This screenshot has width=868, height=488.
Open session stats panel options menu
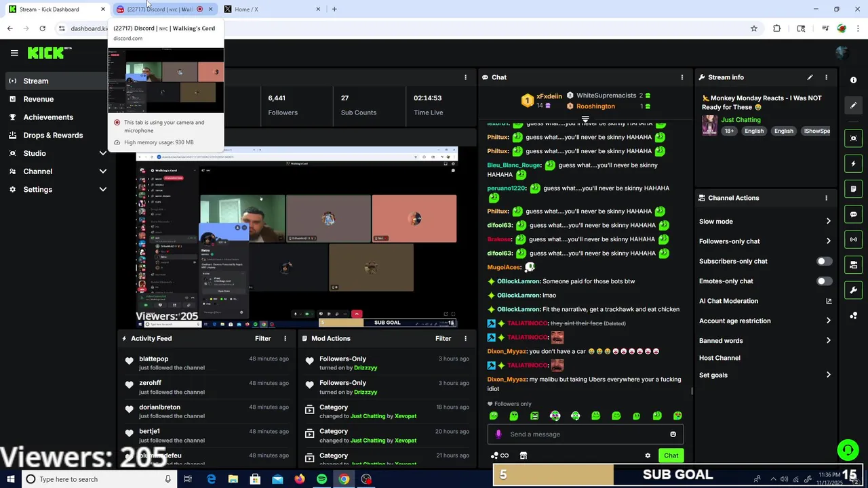[465, 77]
